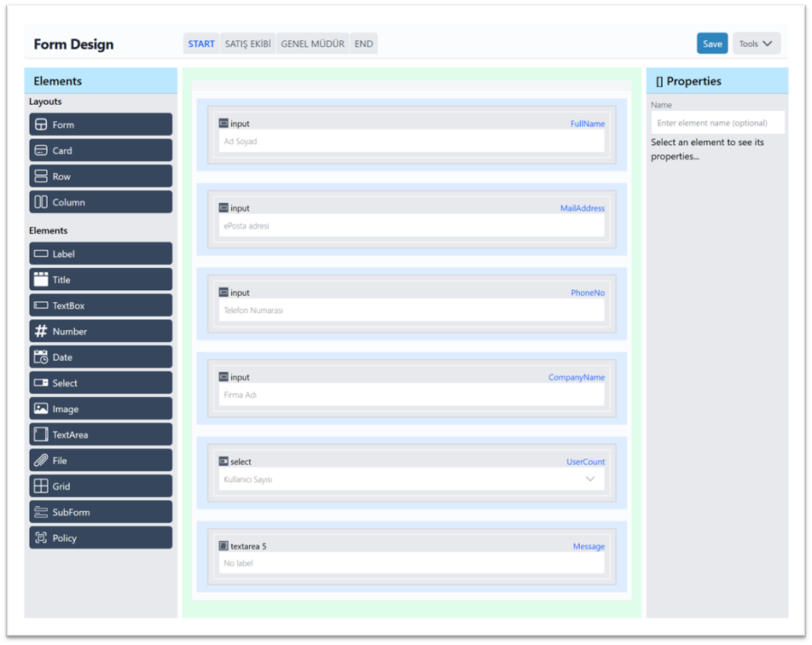Click the Form layout icon

(41, 125)
